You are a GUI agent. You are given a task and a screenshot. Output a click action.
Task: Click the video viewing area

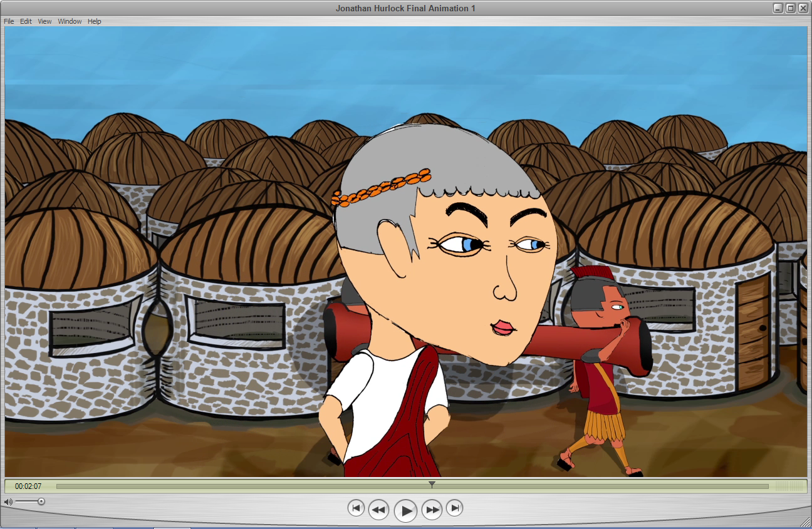(x=406, y=250)
